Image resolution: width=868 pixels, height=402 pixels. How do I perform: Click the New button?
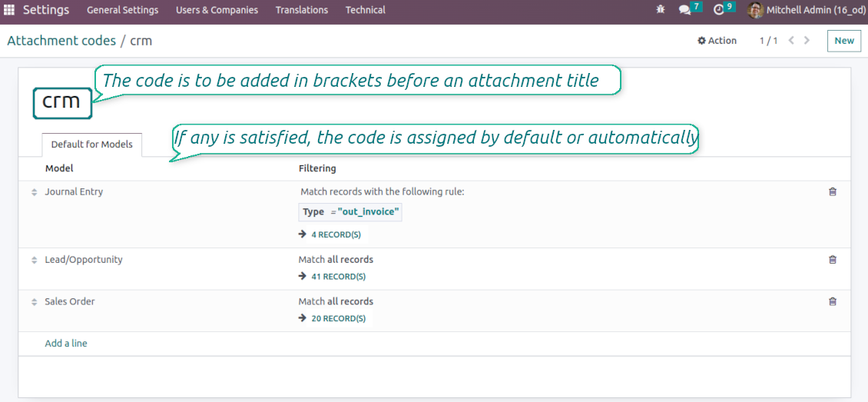[844, 41]
